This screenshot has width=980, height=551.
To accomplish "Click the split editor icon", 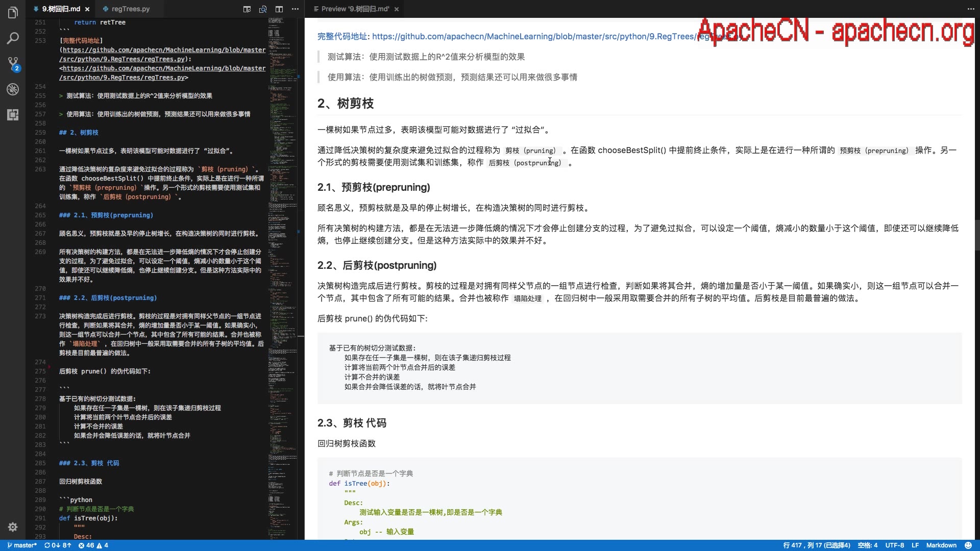I will coord(279,9).
